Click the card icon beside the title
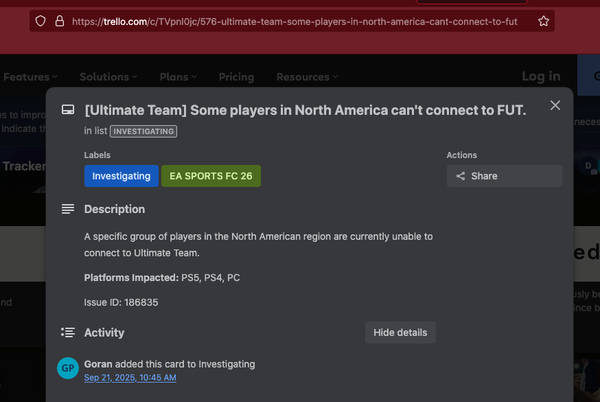600x402 pixels. point(68,109)
